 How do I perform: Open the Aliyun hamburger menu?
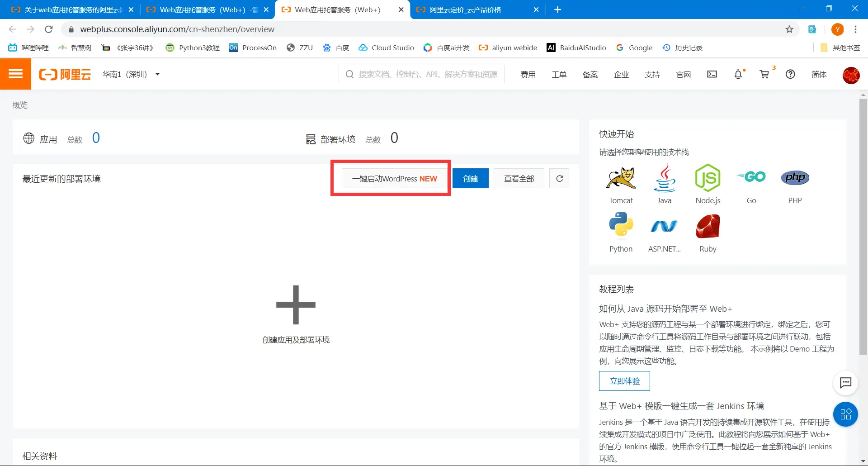pyautogui.click(x=15, y=74)
